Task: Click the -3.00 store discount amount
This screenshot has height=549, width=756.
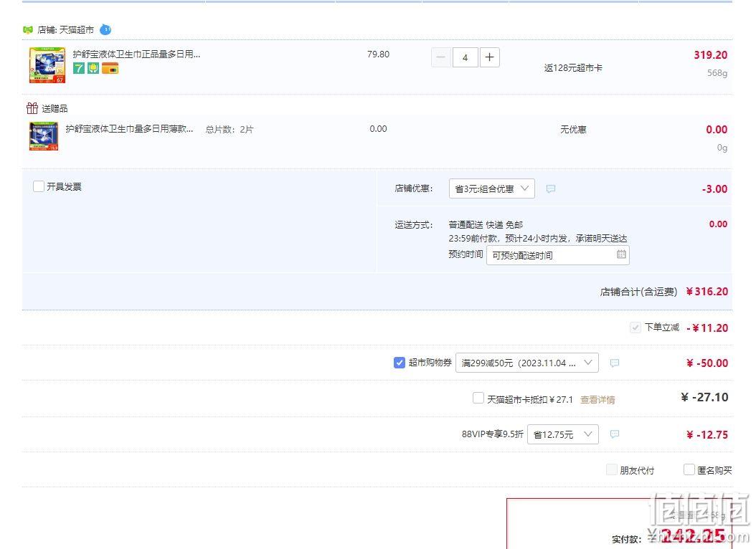Action: (x=714, y=188)
